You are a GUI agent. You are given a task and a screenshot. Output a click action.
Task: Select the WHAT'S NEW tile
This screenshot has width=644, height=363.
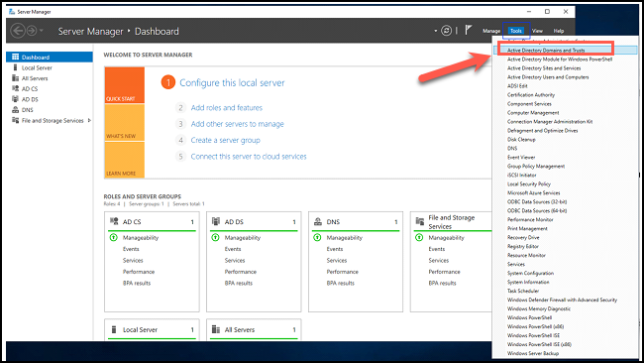click(125, 123)
